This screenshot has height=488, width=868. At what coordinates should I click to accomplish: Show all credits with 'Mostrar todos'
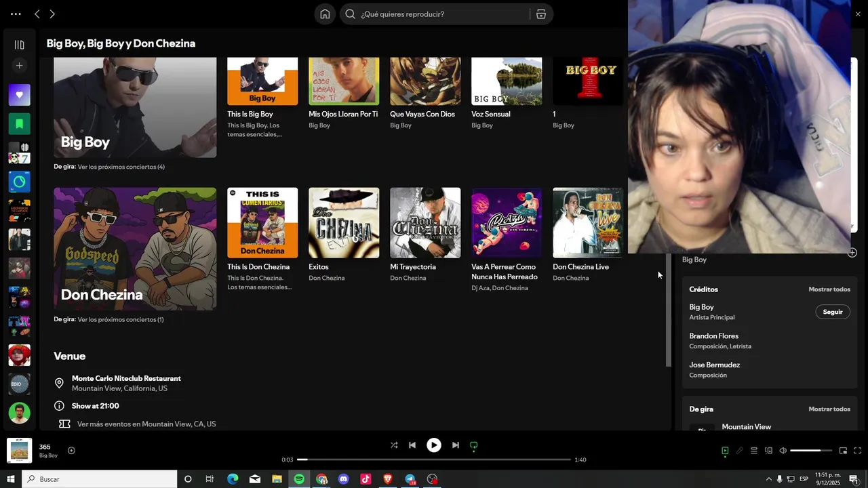[x=829, y=289]
